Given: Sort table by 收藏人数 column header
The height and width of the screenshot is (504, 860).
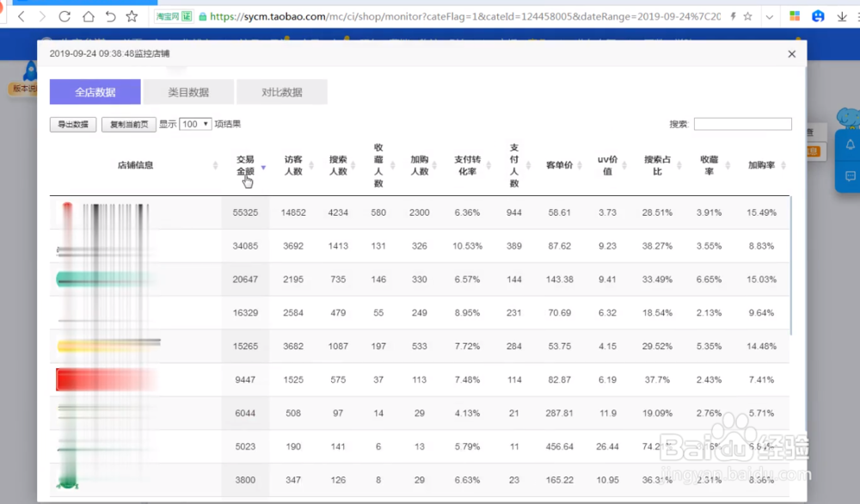Looking at the screenshot, I should [378, 166].
